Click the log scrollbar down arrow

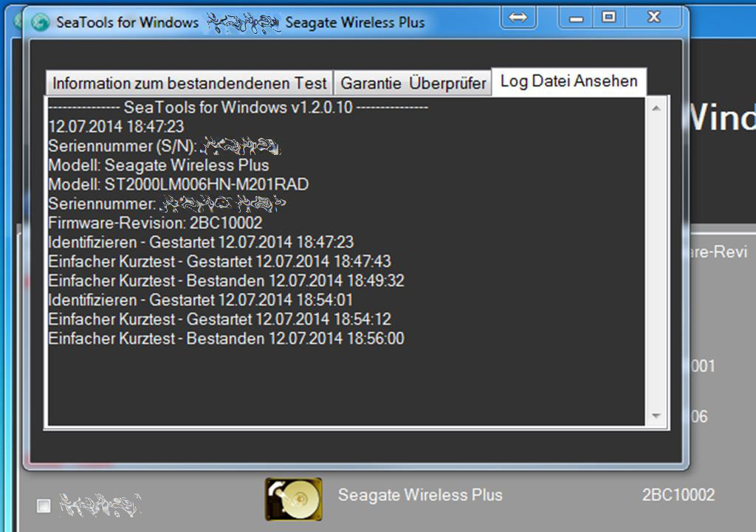coord(656,415)
